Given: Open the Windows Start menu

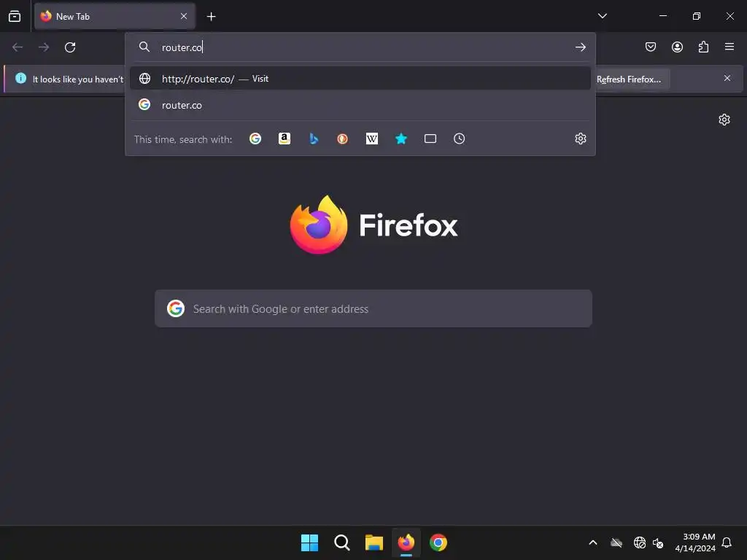Looking at the screenshot, I should pyautogui.click(x=309, y=542).
